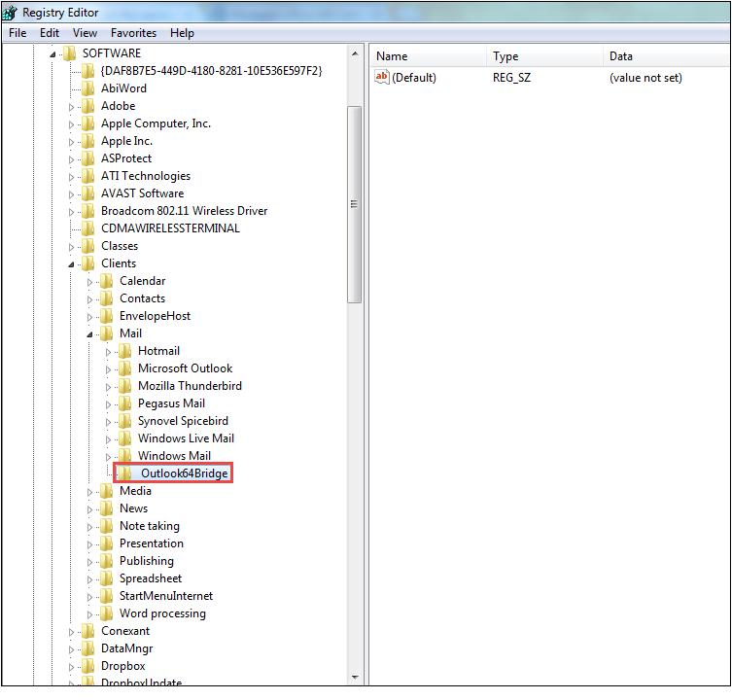Select the Broadcom 802.11 Wireless Driver key

point(185,211)
